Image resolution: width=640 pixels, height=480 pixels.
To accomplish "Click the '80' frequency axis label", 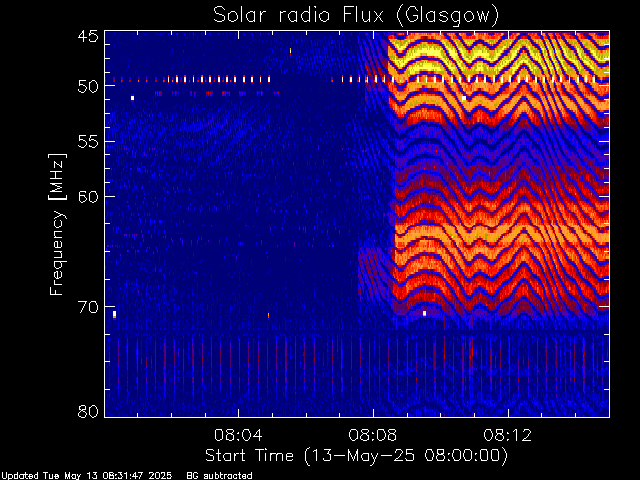I will (x=88, y=411).
